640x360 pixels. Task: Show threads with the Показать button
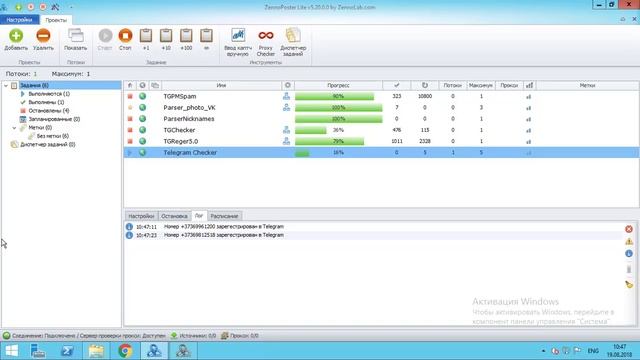pyautogui.click(x=76, y=40)
